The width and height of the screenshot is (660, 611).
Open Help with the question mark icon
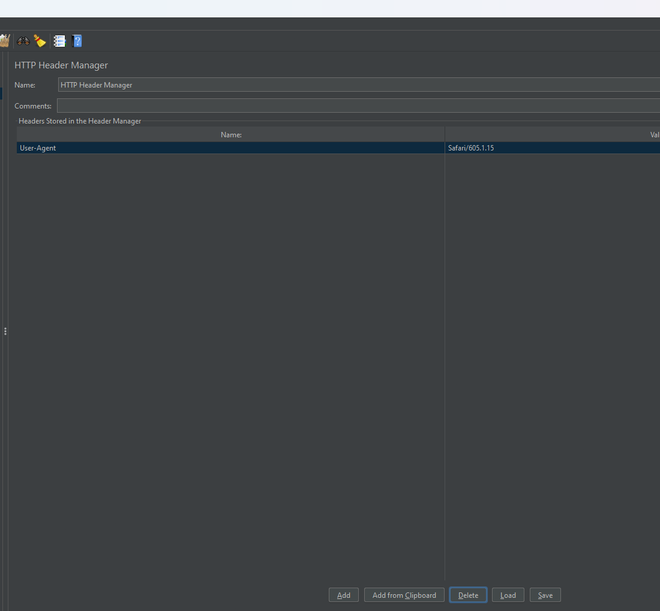(x=77, y=41)
